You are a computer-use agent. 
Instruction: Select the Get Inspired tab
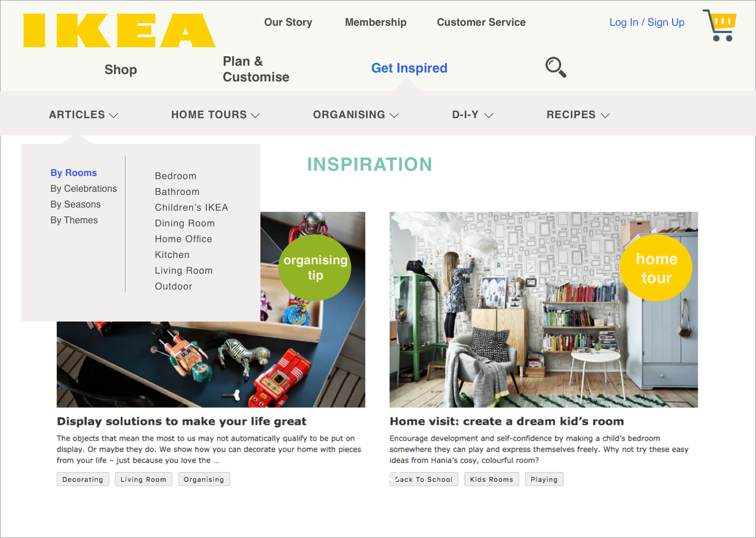[x=409, y=68]
